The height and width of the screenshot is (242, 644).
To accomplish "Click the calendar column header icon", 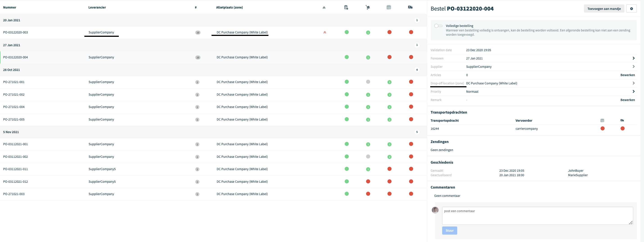I will 389,7.
